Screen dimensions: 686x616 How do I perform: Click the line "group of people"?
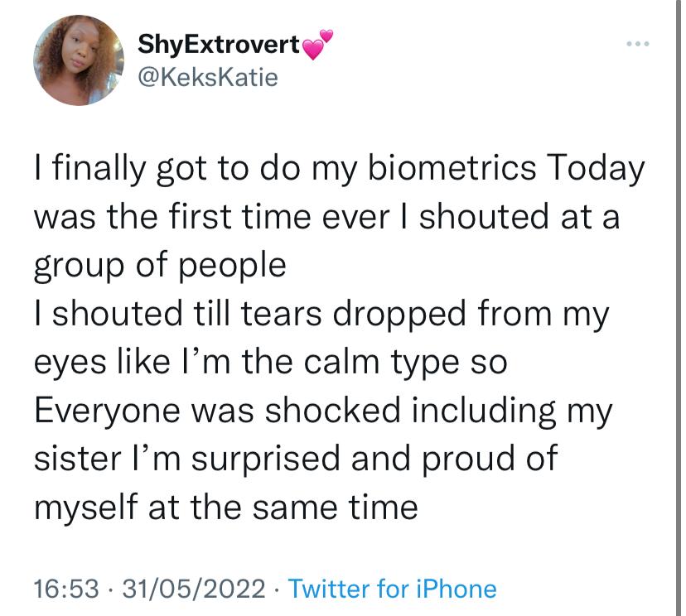[160, 267]
